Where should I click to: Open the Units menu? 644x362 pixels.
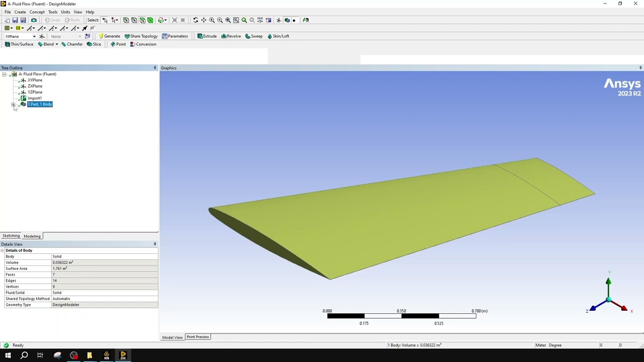pyautogui.click(x=65, y=12)
